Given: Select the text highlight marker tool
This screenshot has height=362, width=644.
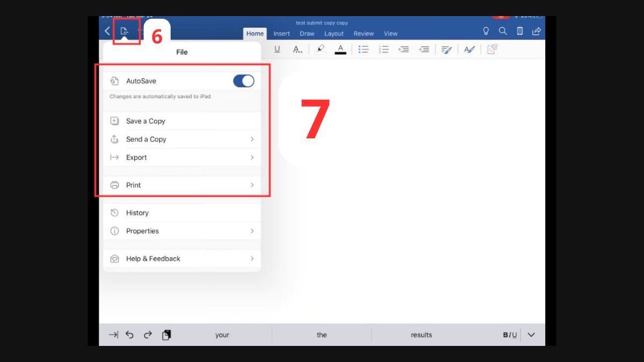Looking at the screenshot, I should (x=320, y=49).
